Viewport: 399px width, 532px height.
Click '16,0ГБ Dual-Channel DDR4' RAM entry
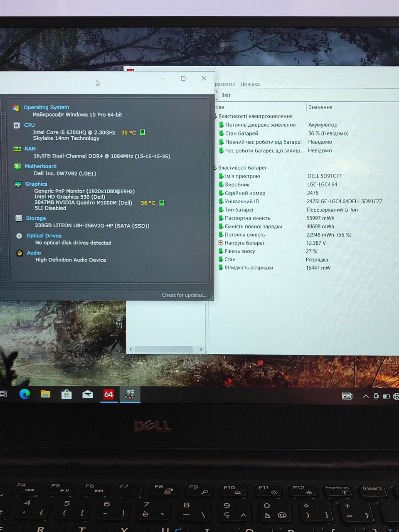(102, 156)
